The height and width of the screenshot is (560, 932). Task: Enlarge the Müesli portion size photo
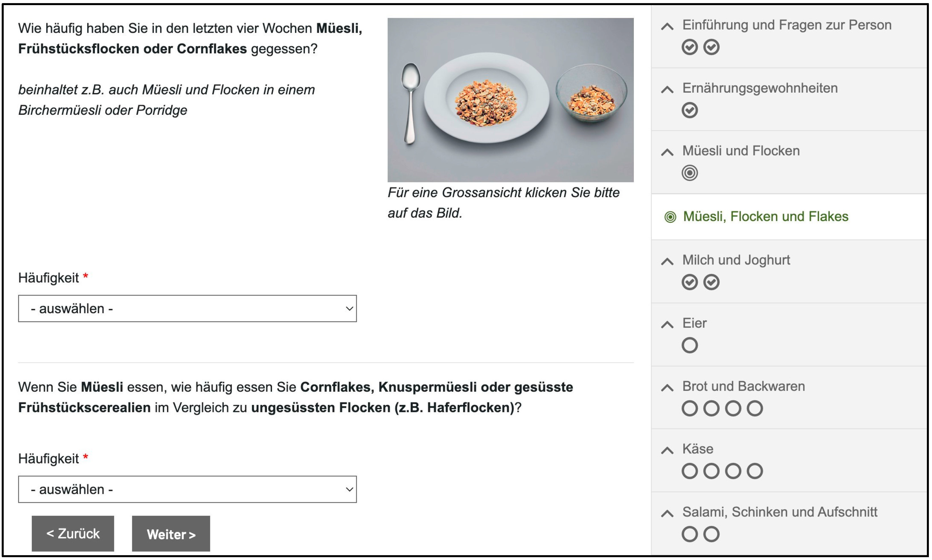pyautogui.click(x=510, y=100)
